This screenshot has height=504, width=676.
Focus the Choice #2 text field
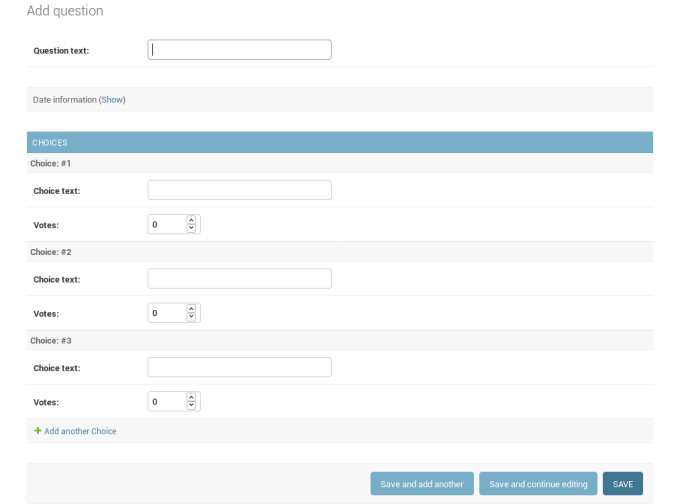(x=239, y=279)
